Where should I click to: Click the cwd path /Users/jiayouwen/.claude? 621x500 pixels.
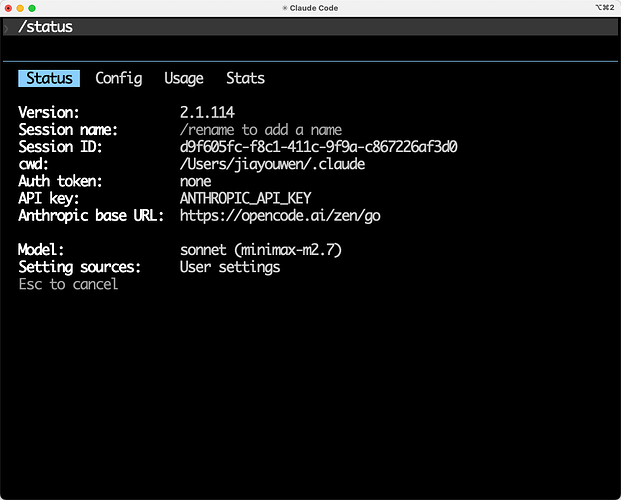272,164
